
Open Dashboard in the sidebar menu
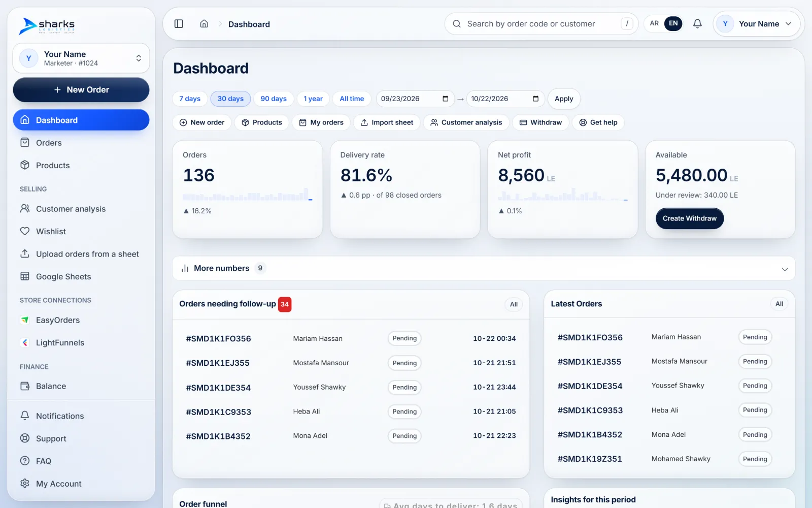[x=81, y=120]
